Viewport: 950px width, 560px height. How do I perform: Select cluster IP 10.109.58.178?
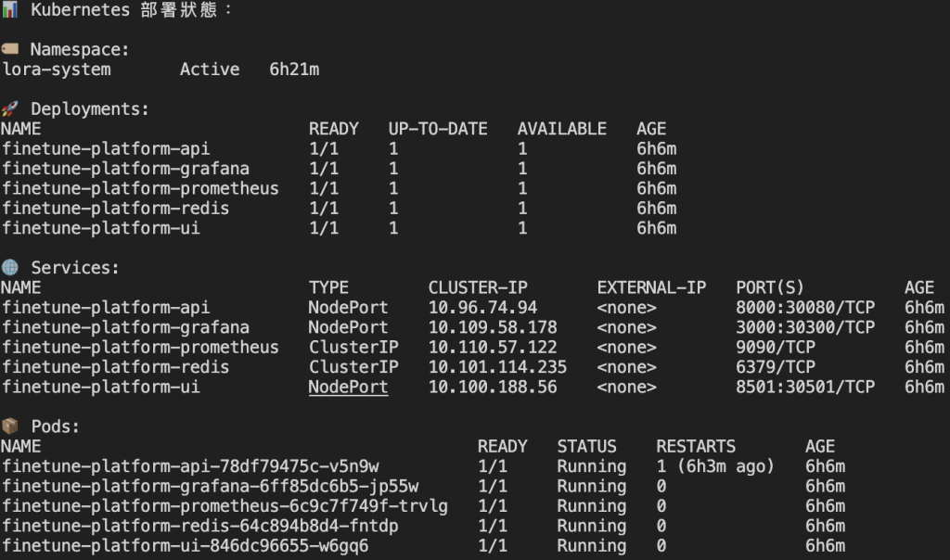click(x=493, y=327)
